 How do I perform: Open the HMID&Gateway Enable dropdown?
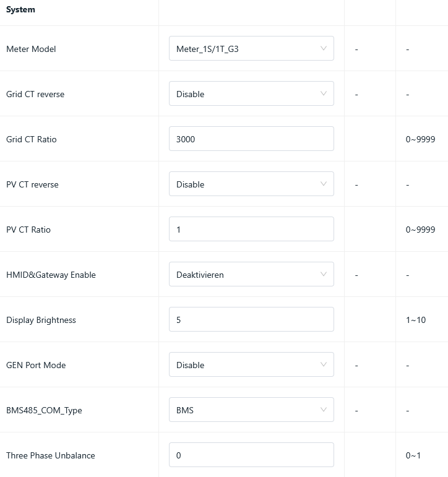[x=251, y=275]
